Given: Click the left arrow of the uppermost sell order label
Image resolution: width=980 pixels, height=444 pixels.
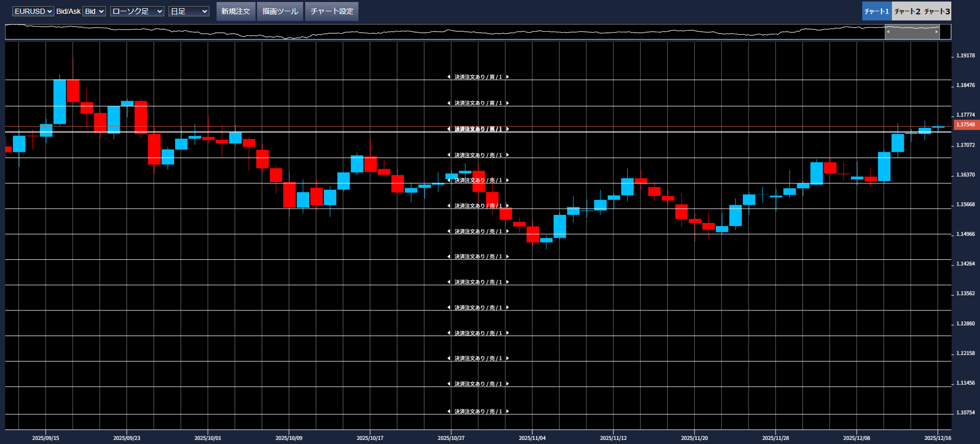Looking at the screenshot, I should pos(449,155).
